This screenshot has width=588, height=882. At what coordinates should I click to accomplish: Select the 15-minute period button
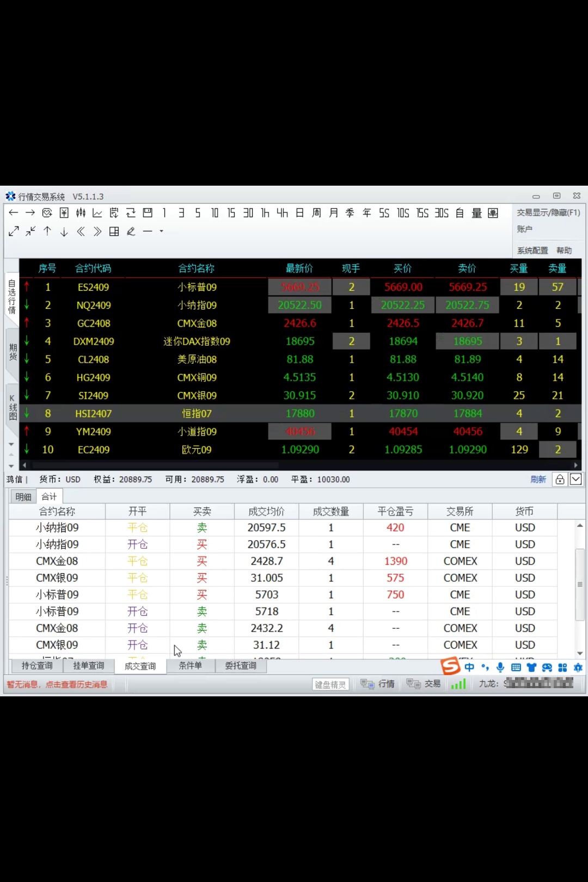pyautogui.click(x=231, y=213)
